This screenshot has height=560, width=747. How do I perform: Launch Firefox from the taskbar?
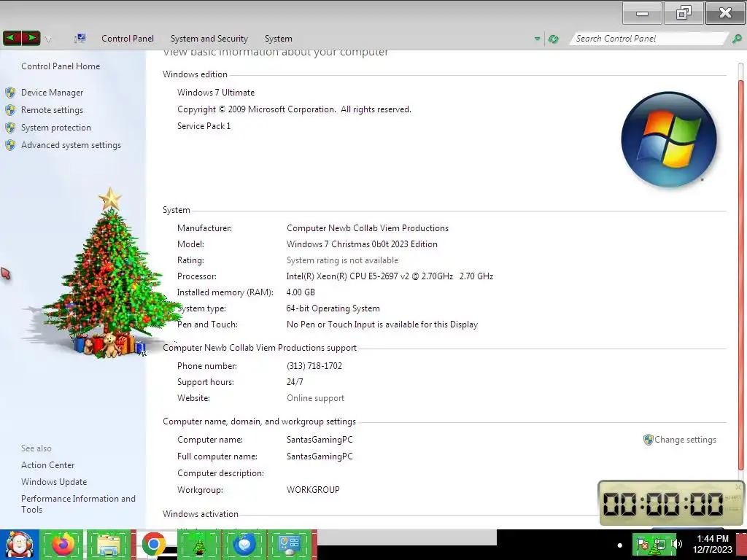63,545
